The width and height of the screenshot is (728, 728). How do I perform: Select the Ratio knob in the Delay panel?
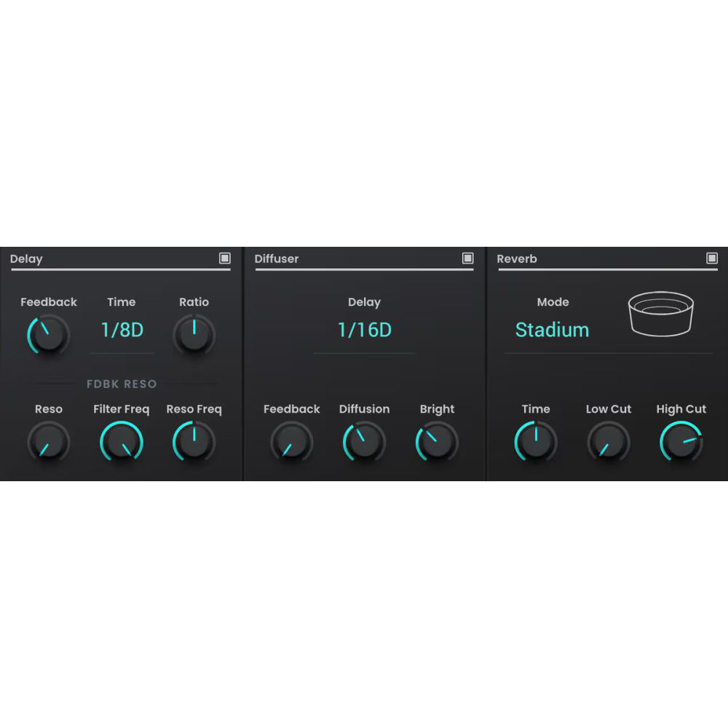pyautogui.click(x=194, y=335)
